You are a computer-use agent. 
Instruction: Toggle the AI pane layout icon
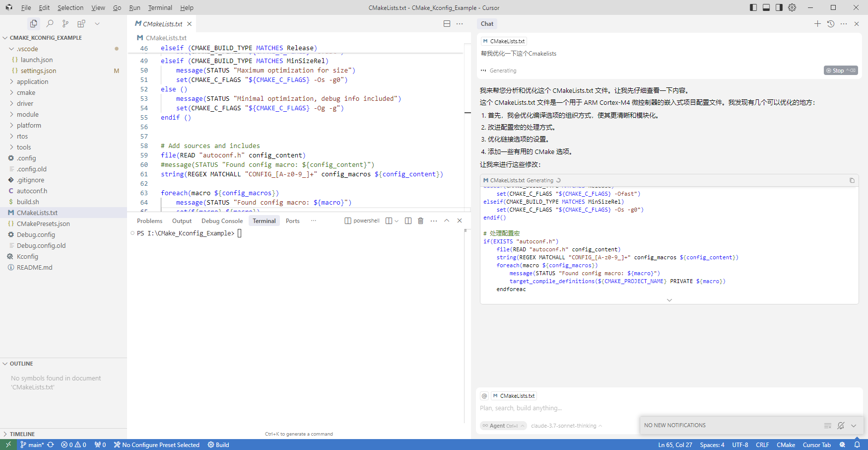779,7
